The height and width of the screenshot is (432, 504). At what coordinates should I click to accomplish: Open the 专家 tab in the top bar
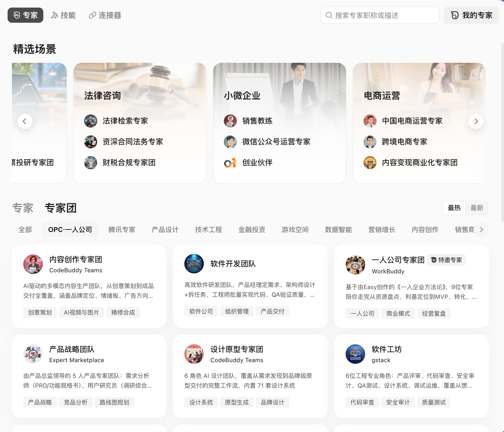(25, 15)
